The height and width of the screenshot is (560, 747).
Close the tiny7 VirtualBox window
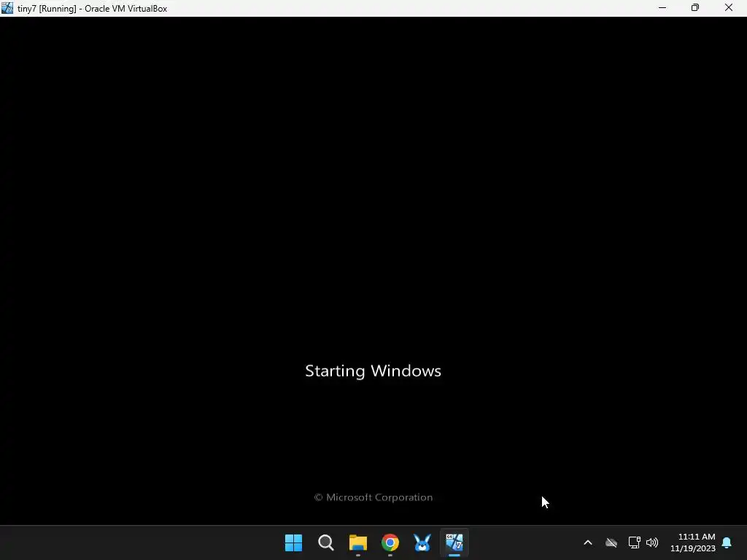[729, 8]
